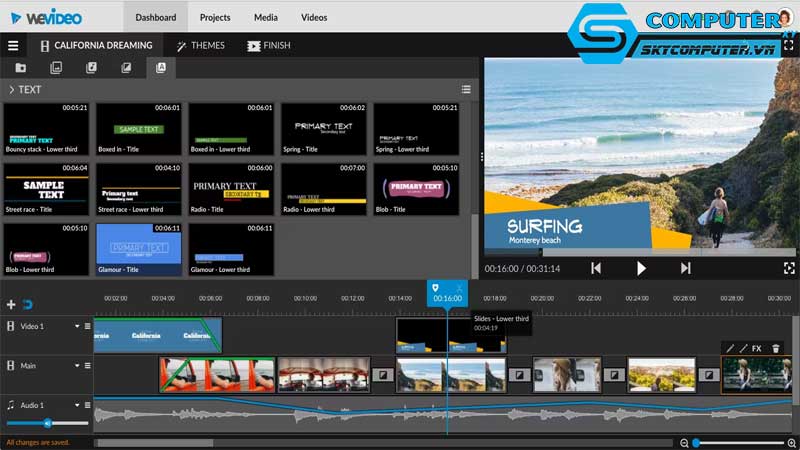Collapse the TEXT section chevron
Screen dimensions: 800x450
coord(11,89)
